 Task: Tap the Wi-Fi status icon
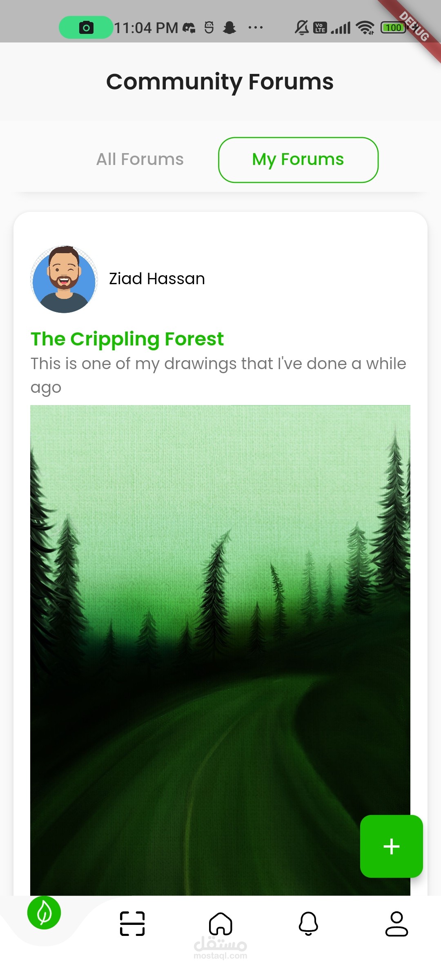click(365, 28)
